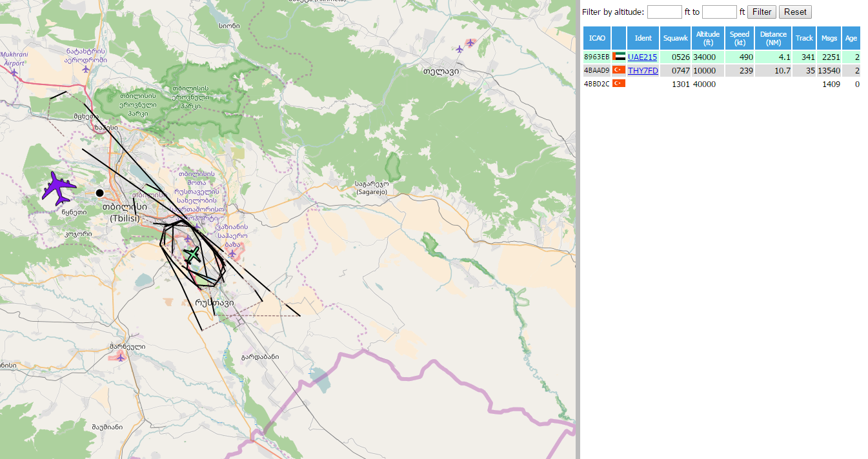Sort table by Squawk column header

pyautogui.click(x=676, y=38)
